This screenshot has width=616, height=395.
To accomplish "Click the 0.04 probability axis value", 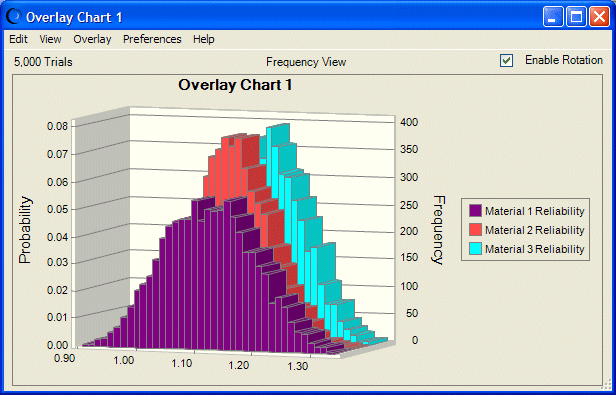I will tap(57, 237).
